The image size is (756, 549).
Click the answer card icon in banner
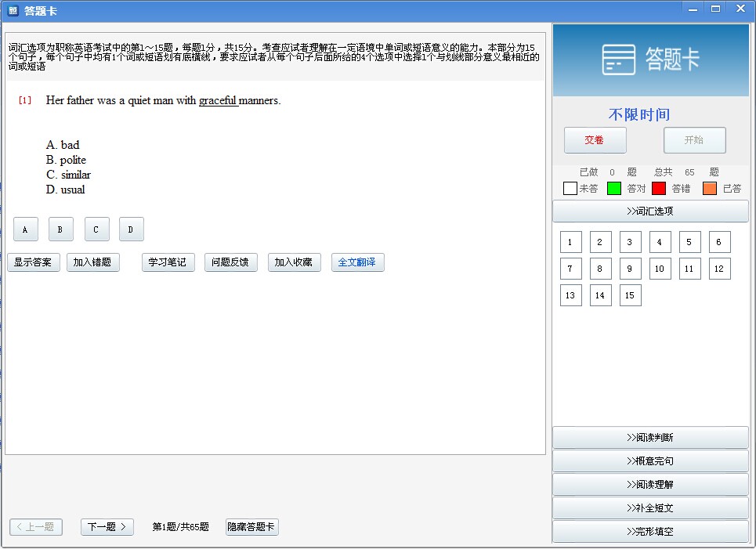[618, 60]
